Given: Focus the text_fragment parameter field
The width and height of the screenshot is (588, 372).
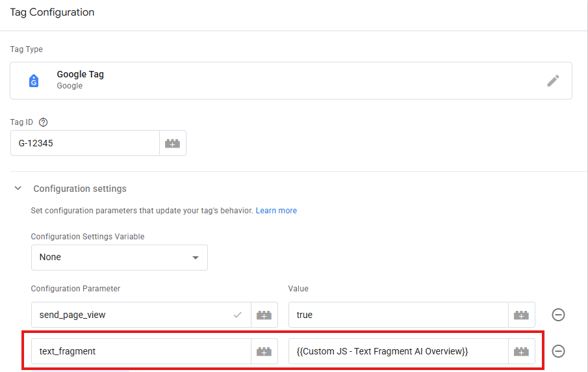Looking at the screenshot, I should [x=141, y=351].
